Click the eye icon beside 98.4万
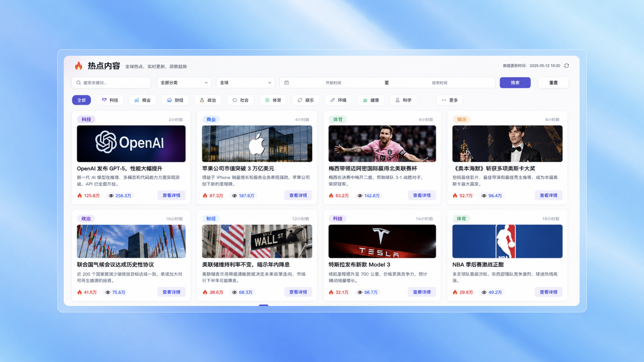The width and height of the screenshot is (644, 362). point(484,195)
